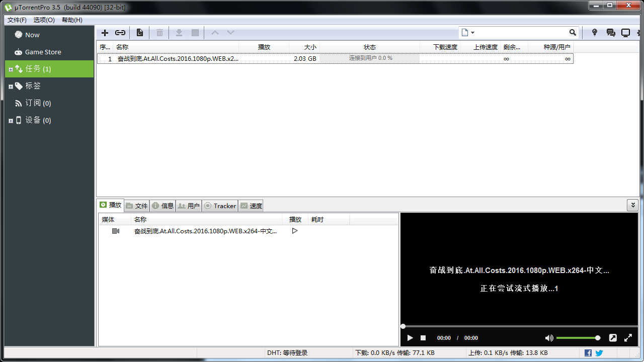Click the Remove torrent trash icon
Image resolution: width=644 pixels, height=362 pixels.
(x=159, y=33)
